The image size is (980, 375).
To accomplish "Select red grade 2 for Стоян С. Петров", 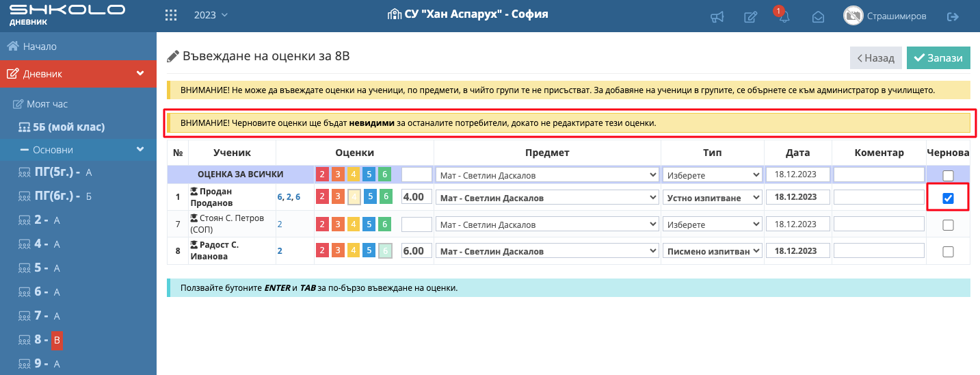I will tap(321, 224).
